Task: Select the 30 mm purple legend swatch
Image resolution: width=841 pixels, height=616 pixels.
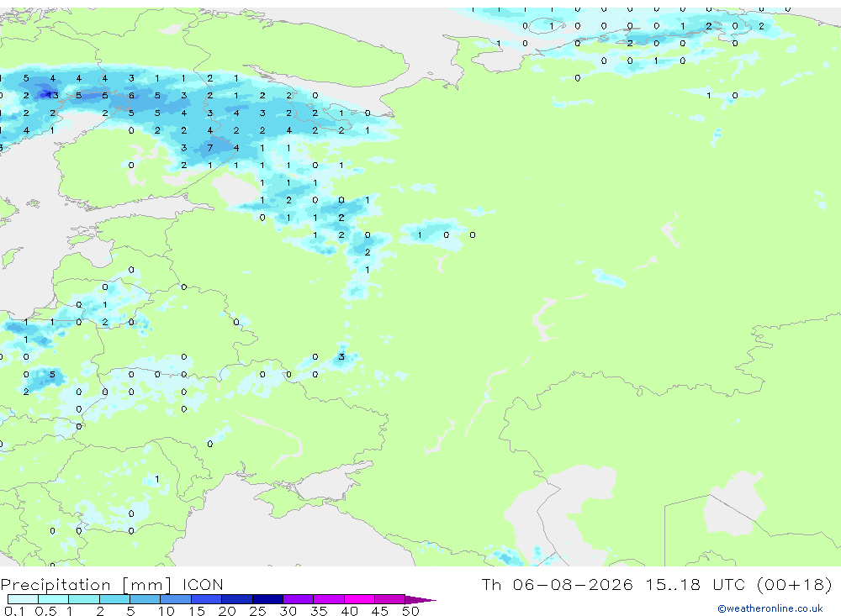Action: 298,599
